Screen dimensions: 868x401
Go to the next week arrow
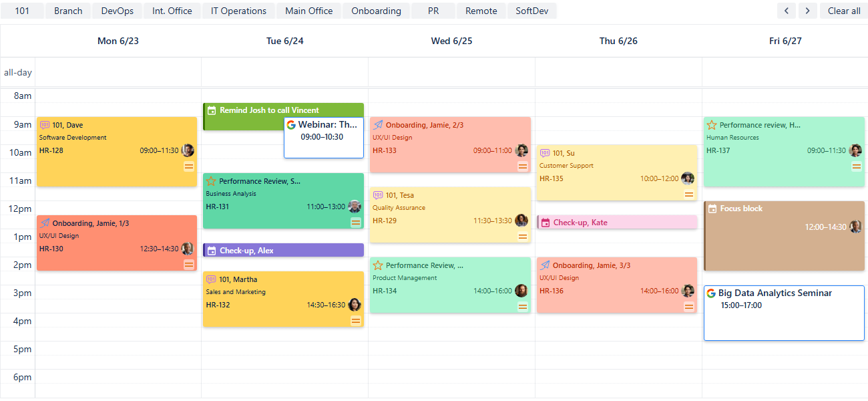tap(808, 11)
